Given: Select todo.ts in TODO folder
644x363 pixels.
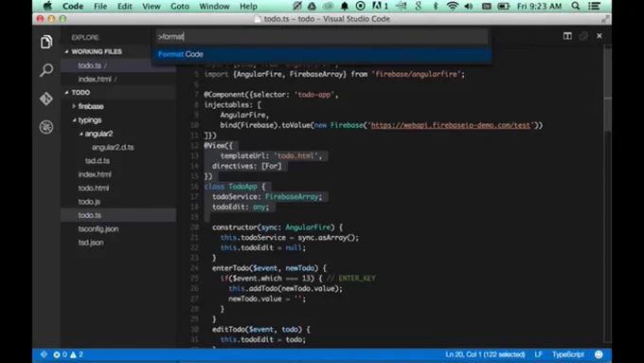Looking at the screenshot, I should pyautogui.click(x=118, y=215).
